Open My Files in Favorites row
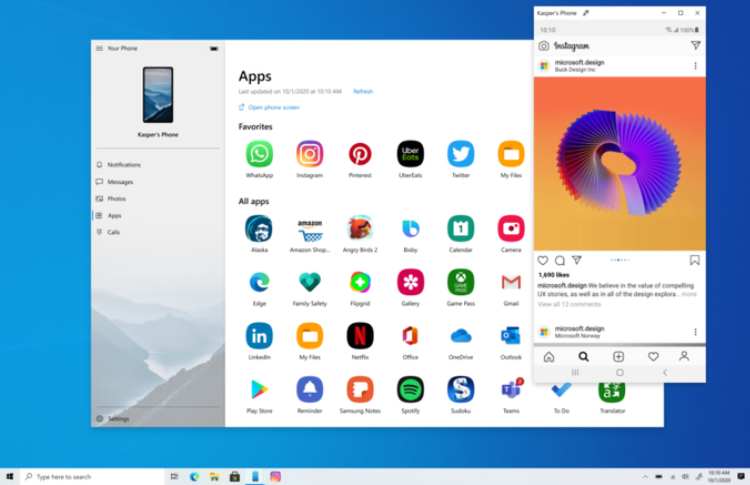This screenshot has width=750, height=485. [x=511, y=154]
